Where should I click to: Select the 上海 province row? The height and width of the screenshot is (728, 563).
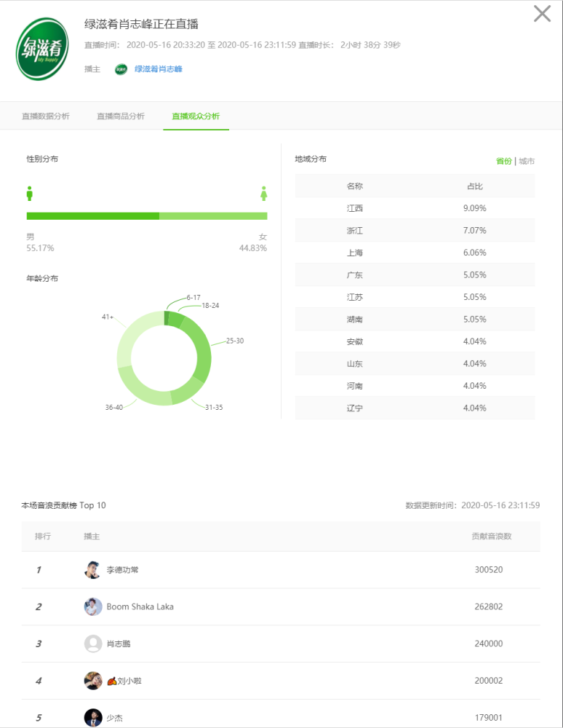(415, 253)
